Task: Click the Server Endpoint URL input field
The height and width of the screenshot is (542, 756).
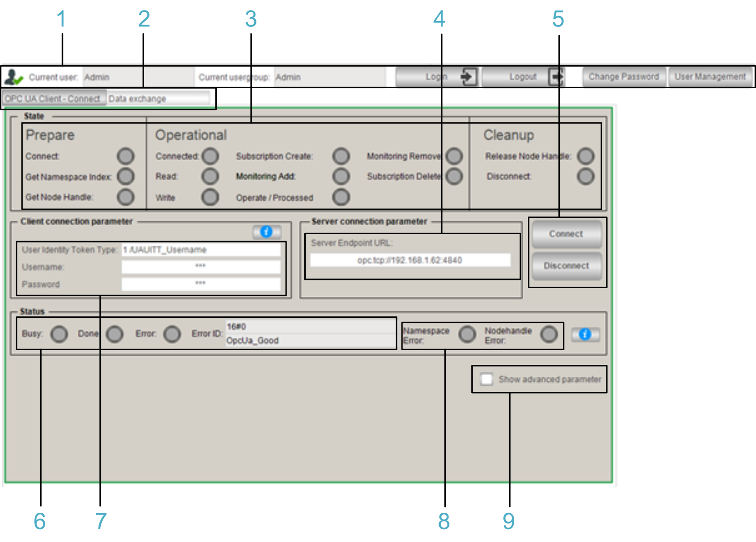Action: [x=410, y=260]
